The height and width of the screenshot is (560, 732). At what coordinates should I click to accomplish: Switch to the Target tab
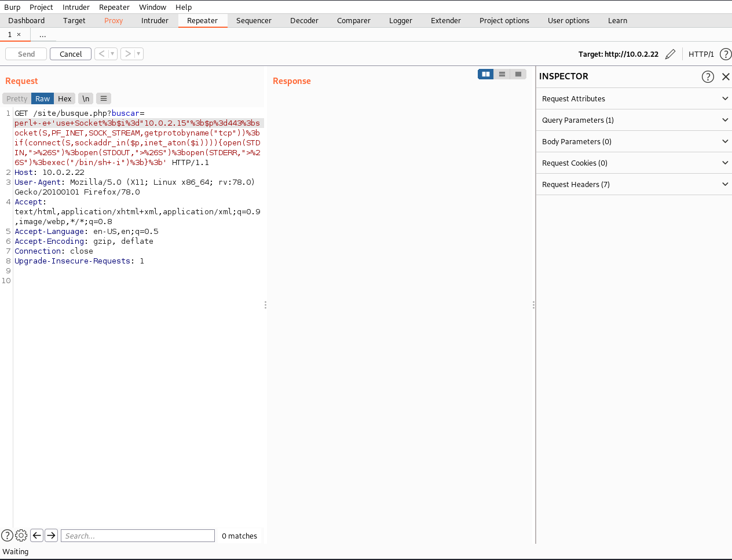tap(74, 20)
